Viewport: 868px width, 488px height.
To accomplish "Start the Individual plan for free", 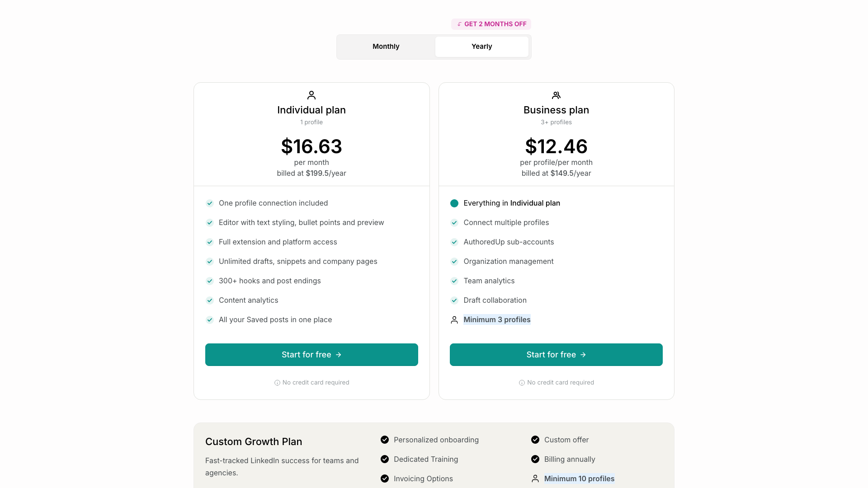I will [x=311, y=355].
